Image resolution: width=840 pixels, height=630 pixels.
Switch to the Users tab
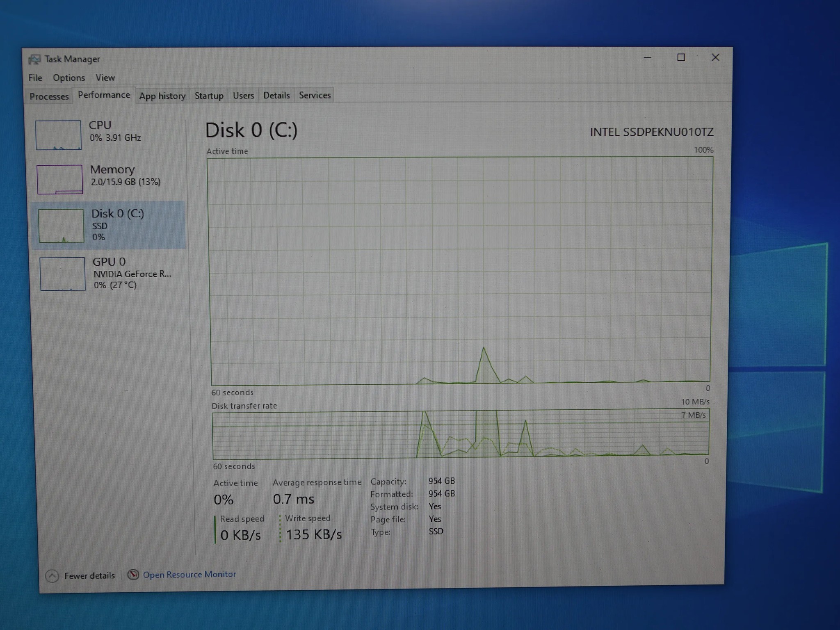(x=243, y=95)
